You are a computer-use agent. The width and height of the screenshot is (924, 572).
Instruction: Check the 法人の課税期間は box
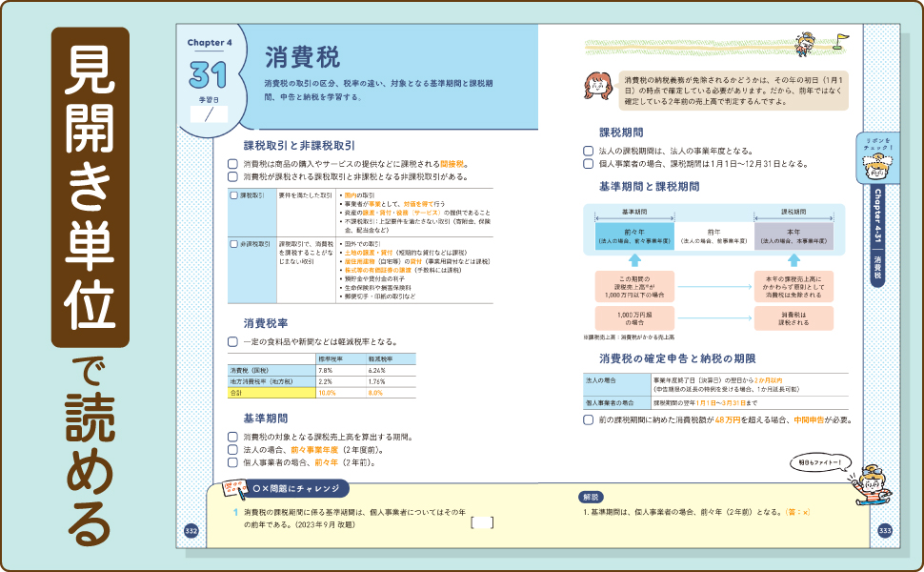(588, 151)
